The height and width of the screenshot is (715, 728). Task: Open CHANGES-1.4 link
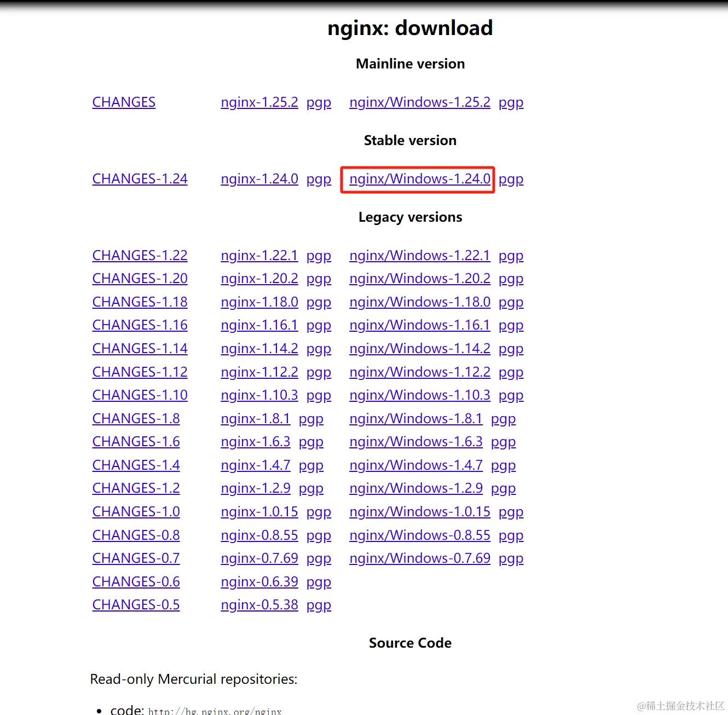click(x=136, y=465)
